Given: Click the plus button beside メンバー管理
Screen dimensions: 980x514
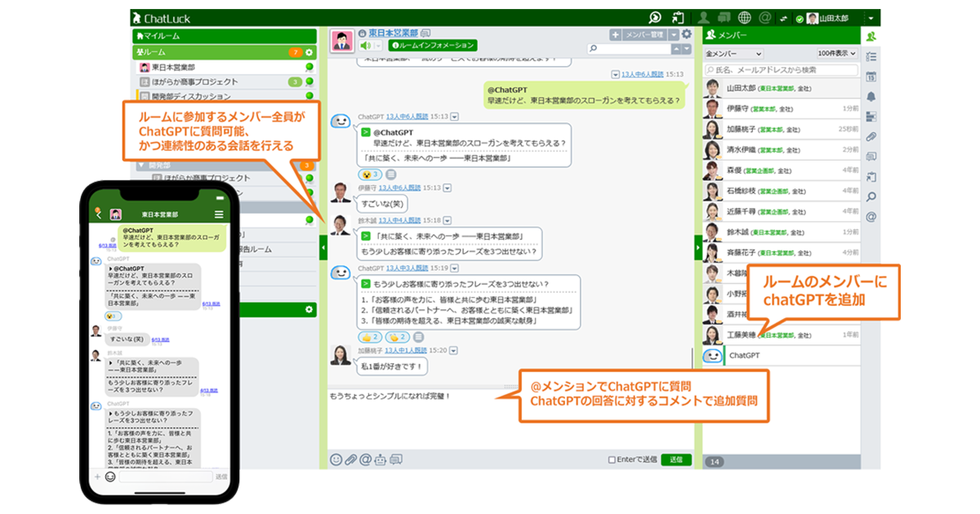Looking at the screenshot, I should (x=615, y=34).
